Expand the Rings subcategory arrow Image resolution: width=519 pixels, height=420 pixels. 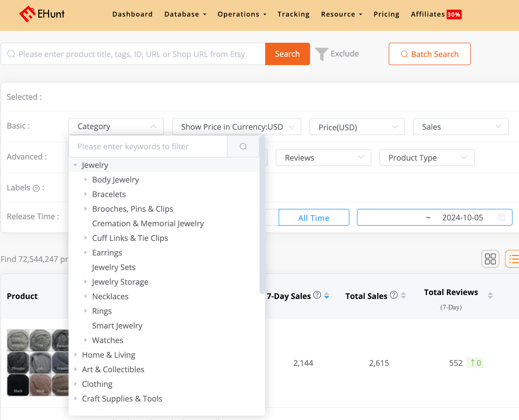pos(86,311)
